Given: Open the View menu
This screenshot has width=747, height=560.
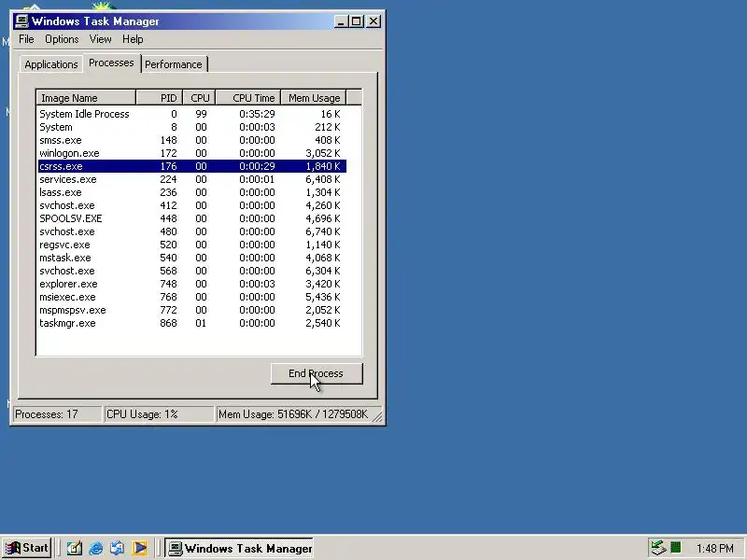Looking at the screenshot, I should [x=100, y=39].
